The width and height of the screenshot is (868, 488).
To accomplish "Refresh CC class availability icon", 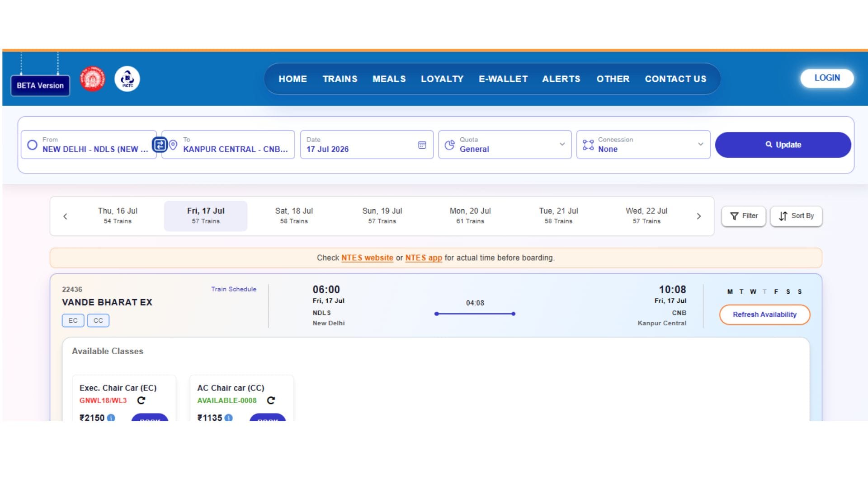I will 271,400.
